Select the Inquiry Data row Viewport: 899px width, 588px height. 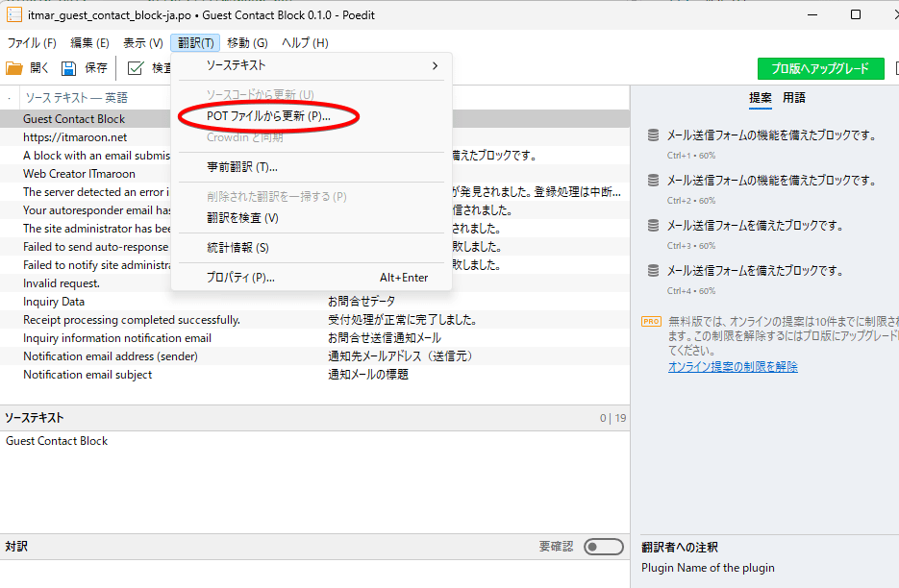click(314, 302)
